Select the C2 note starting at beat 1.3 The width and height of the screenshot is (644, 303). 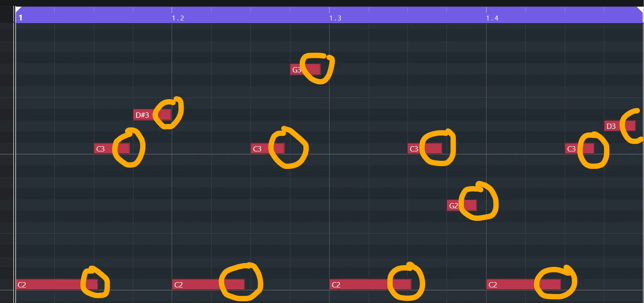point(370,284)
